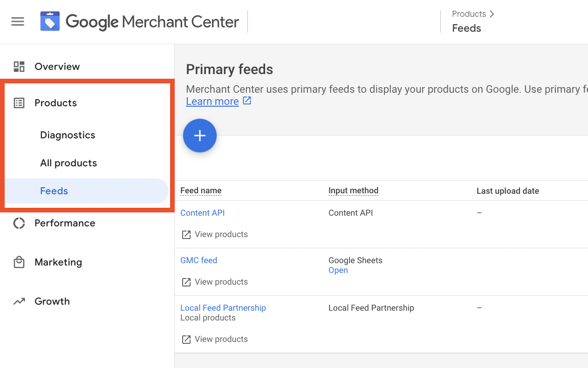Click Google Sheets input method cell
588x368 pixels.
pos(356,260)
